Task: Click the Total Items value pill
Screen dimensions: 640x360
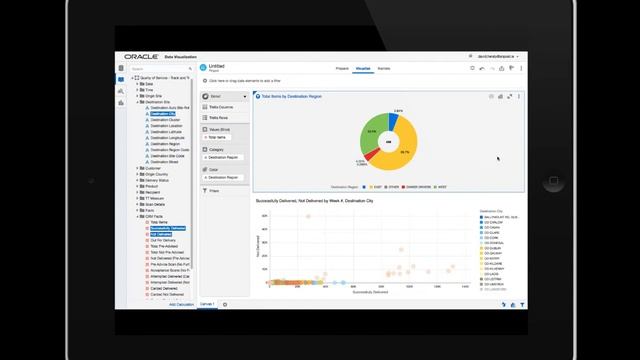Action: coord(217,138)
